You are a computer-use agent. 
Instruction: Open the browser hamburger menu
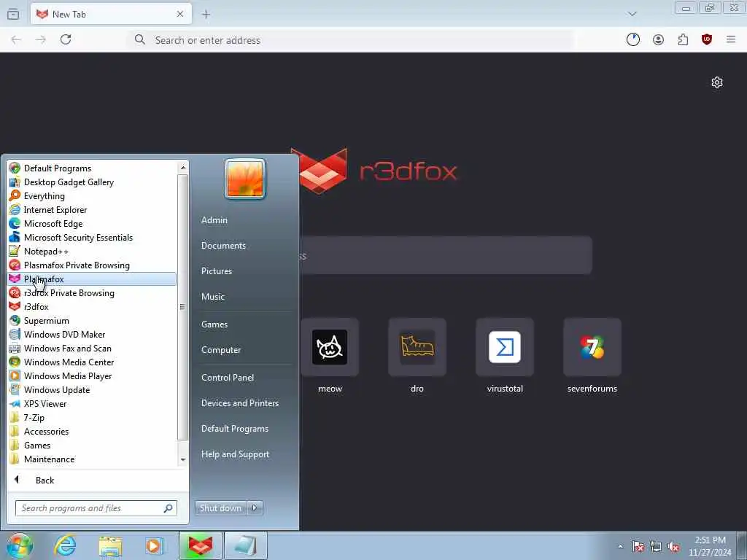[731, 39]
